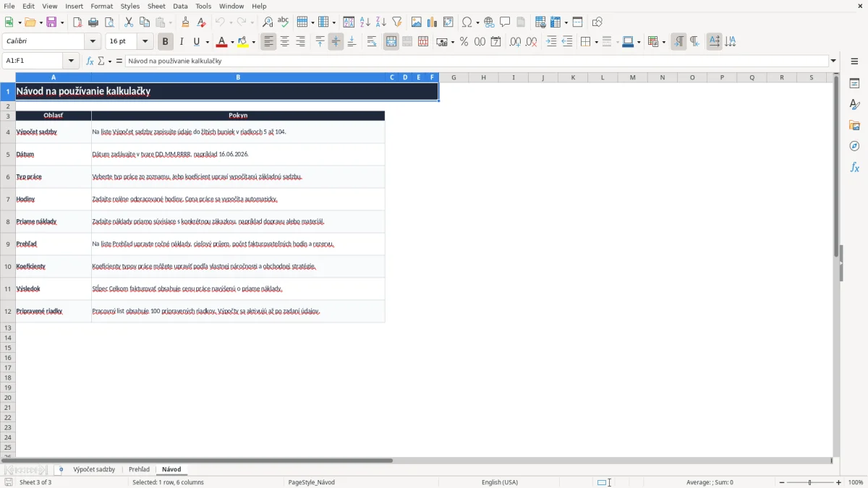Expand the Font Name dropdown list

click(93, 42)
